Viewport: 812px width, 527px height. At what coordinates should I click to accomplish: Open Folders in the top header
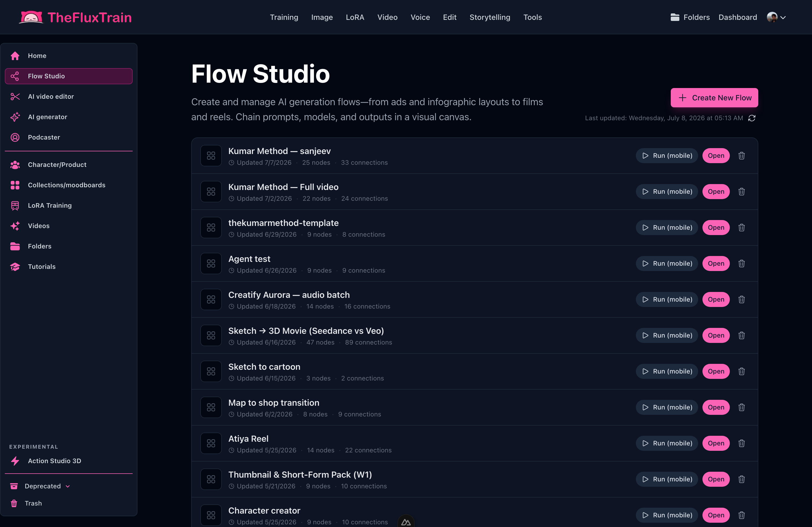point(690,17)
